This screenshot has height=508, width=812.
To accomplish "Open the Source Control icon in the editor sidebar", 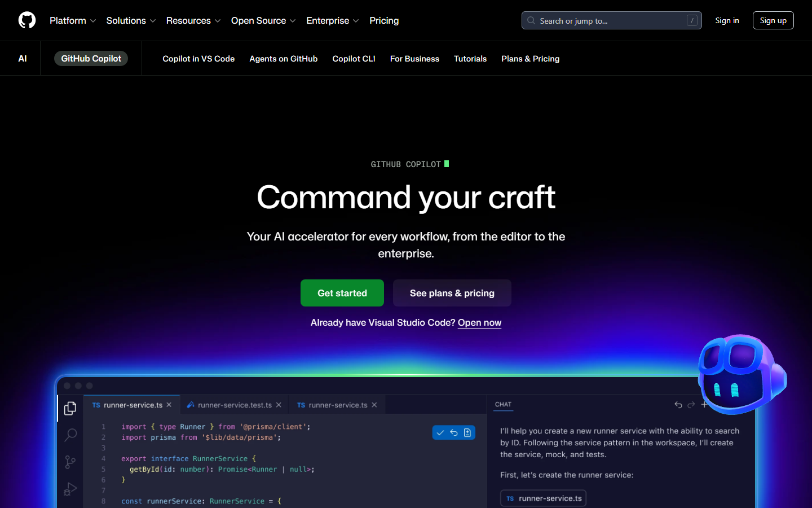I will point(70,462).
